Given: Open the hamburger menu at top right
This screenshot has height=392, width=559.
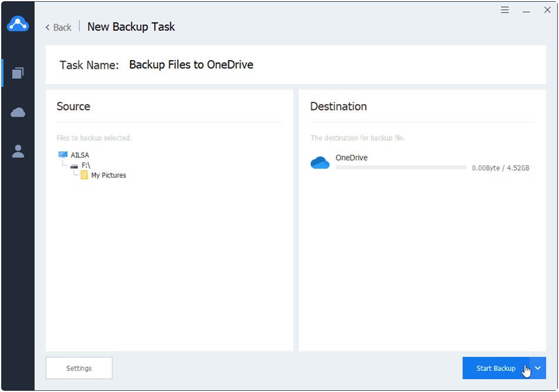Looking at the screenshot, I should pos(504,10).
